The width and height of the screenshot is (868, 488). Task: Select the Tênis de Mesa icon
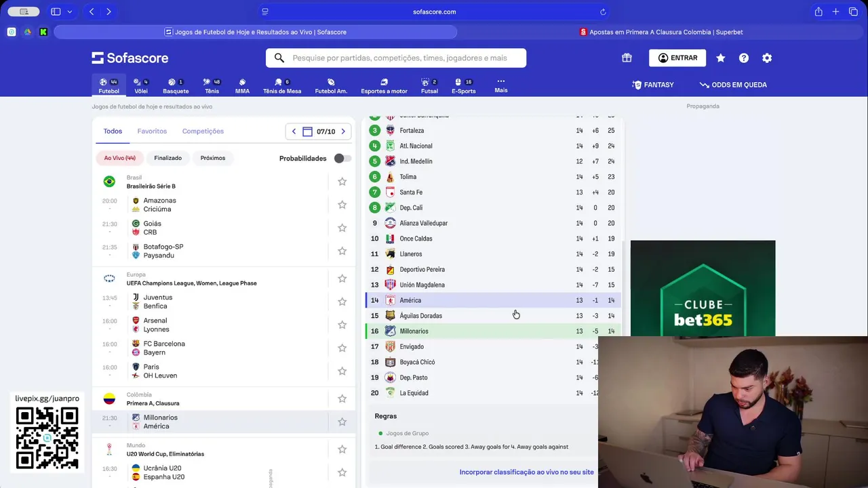(282, 85)
